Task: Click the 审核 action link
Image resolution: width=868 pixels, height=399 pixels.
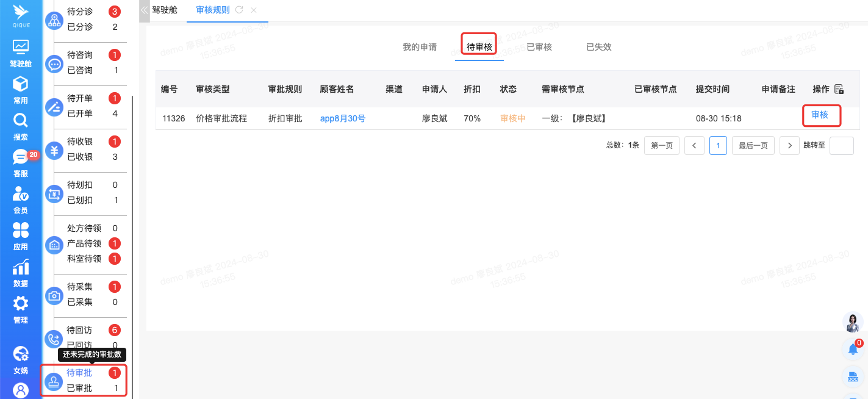Action: click(x=820, y=115)
